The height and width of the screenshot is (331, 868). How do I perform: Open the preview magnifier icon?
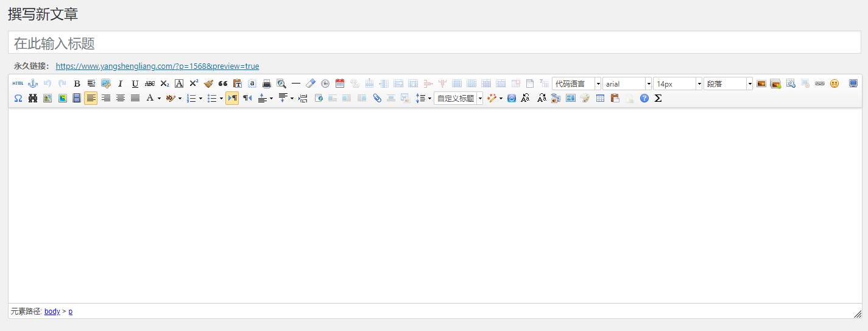coord(281,84)
